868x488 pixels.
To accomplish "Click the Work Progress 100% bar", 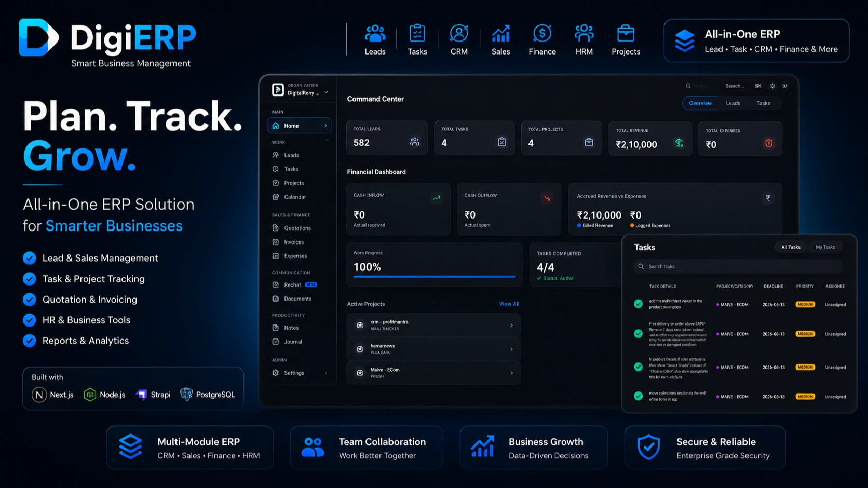I will [434, 277].
